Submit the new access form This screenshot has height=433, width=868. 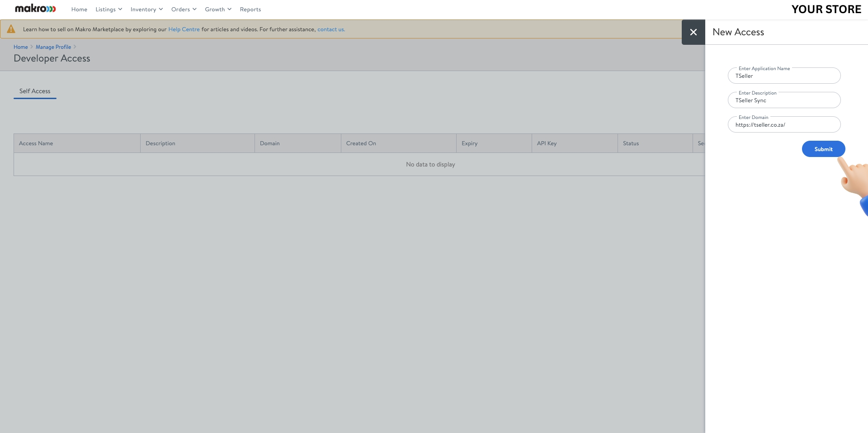pos(823,149)
